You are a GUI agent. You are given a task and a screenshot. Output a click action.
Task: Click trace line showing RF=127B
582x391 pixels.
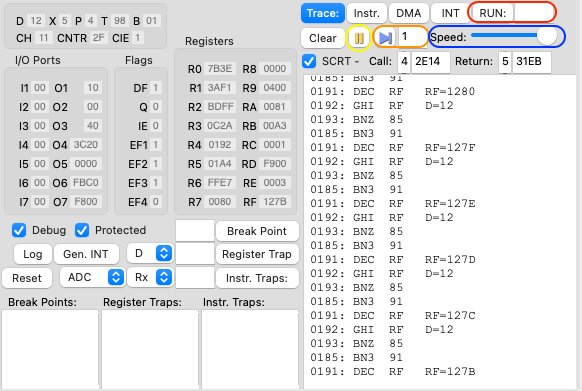click(393, 372)
